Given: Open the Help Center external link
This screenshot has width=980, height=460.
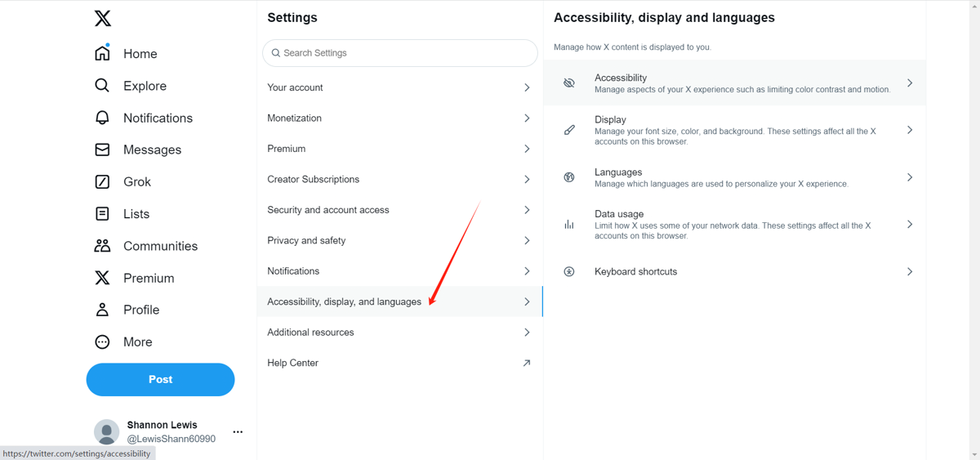Looking at the screenshot, I should (x=526, y=363).
